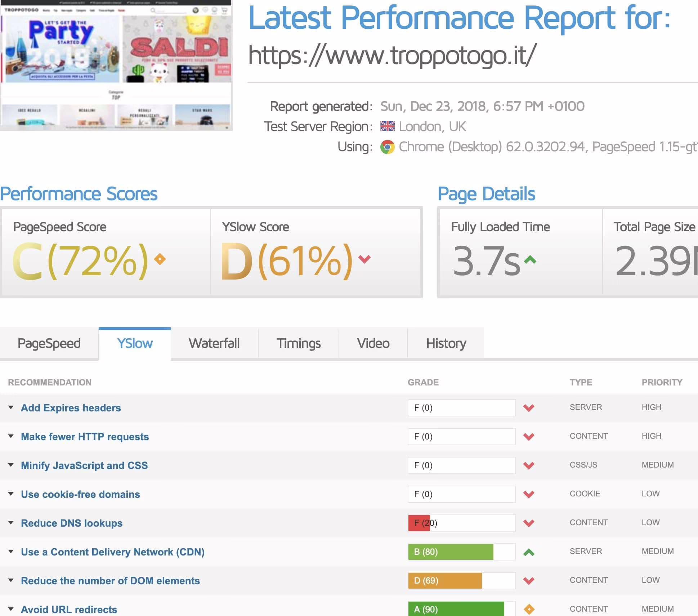Switch to the Waterfall tab
The image size is (698, 616).
tap(214, 343)
